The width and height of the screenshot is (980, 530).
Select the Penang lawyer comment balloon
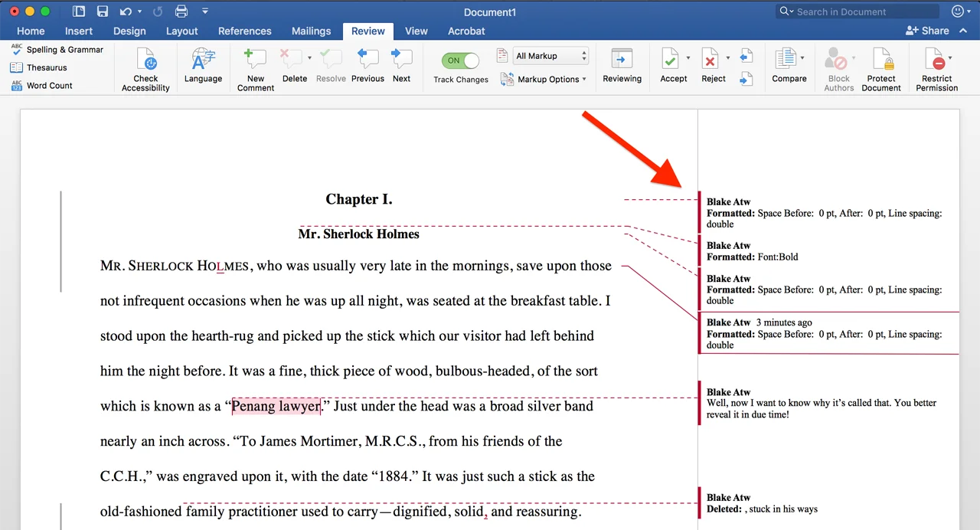tap(822, 404)
